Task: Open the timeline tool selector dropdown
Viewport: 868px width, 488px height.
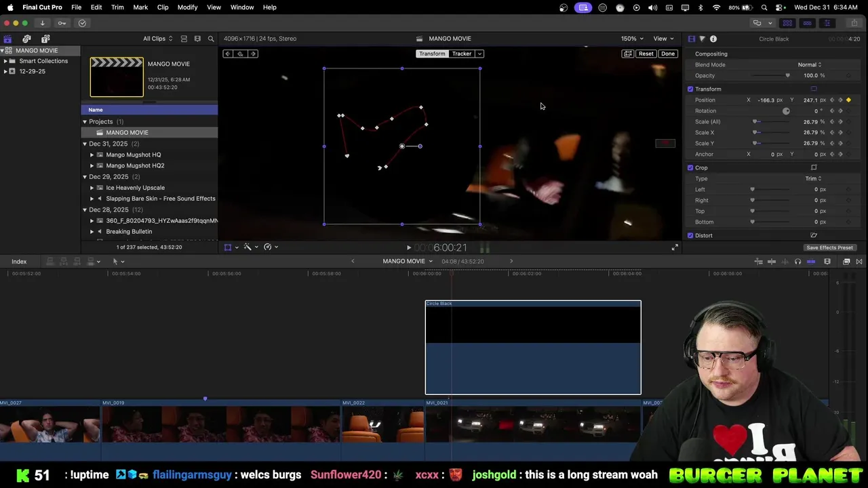Action: pos(118,262)
